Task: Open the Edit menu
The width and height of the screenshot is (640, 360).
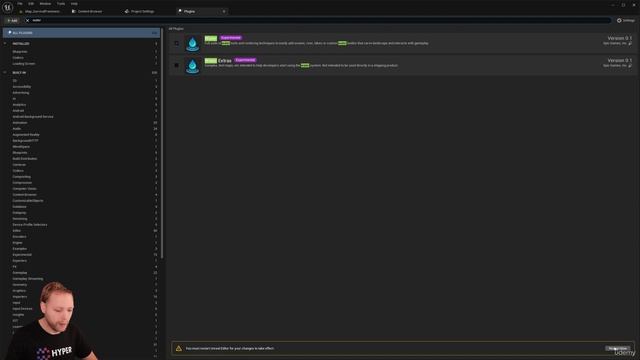Action: click(x=31, y=4)
